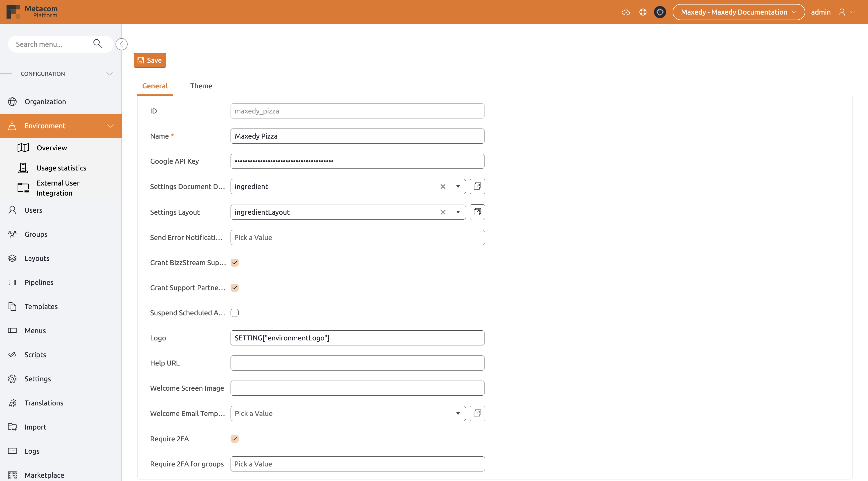This screenshot has height=481, width=868.
Task: Enable Suspend Scheduled Actions checkbox
Action: (235, 313)
